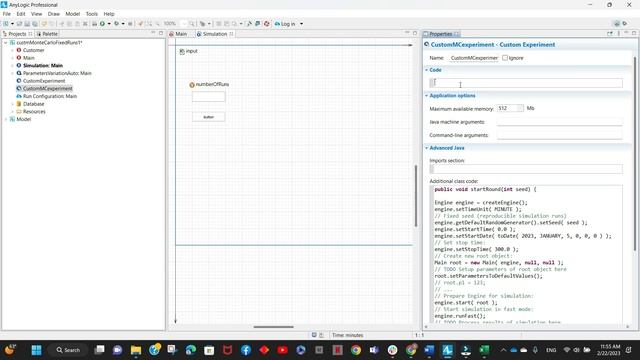Click the Build model toolbar icon
The width and height of the screenshot is (640, 360).
click(94, 24)
